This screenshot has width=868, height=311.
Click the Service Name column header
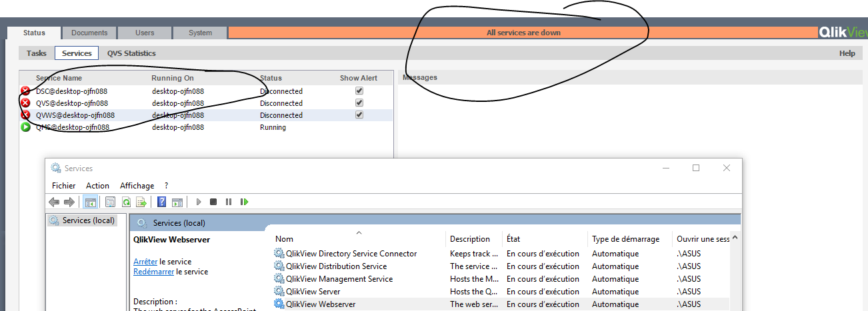[x=59, y=78]
